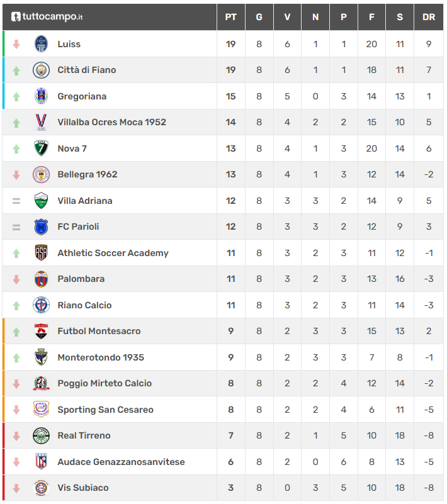Click the equals sign beside Villa Adriana

(x=16, y=201)
